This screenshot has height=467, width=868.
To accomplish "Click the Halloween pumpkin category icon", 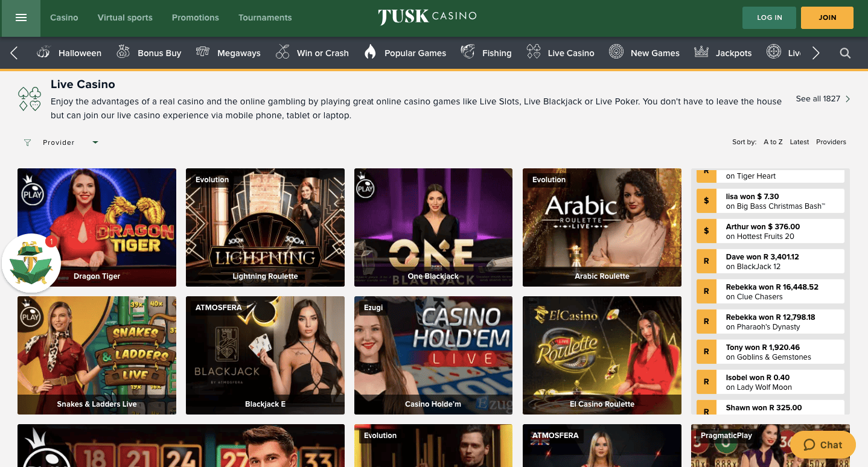I will [43, 52].
